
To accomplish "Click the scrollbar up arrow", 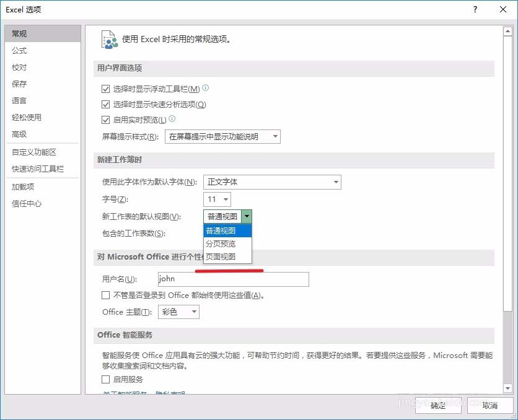I will click(x=507, y=32).
